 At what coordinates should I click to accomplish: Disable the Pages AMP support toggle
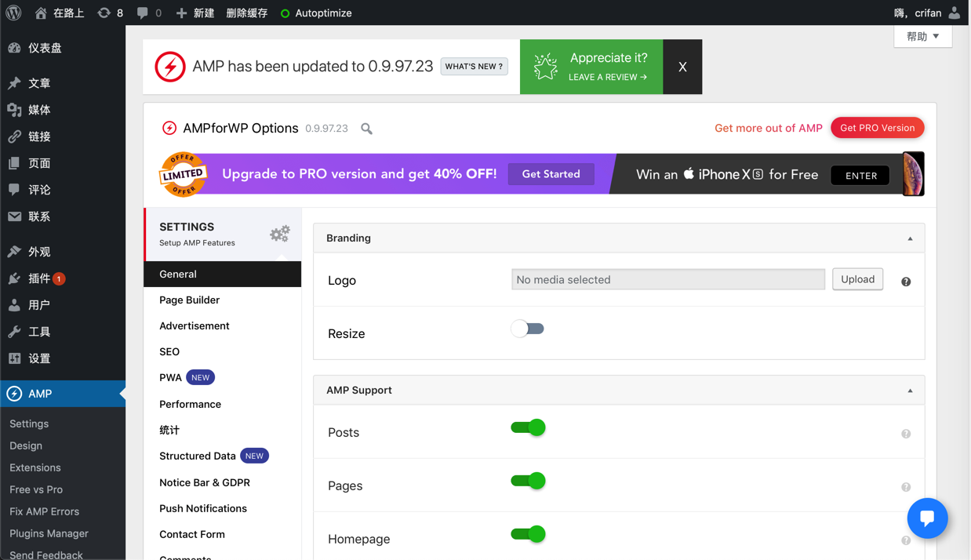(528, 481)
